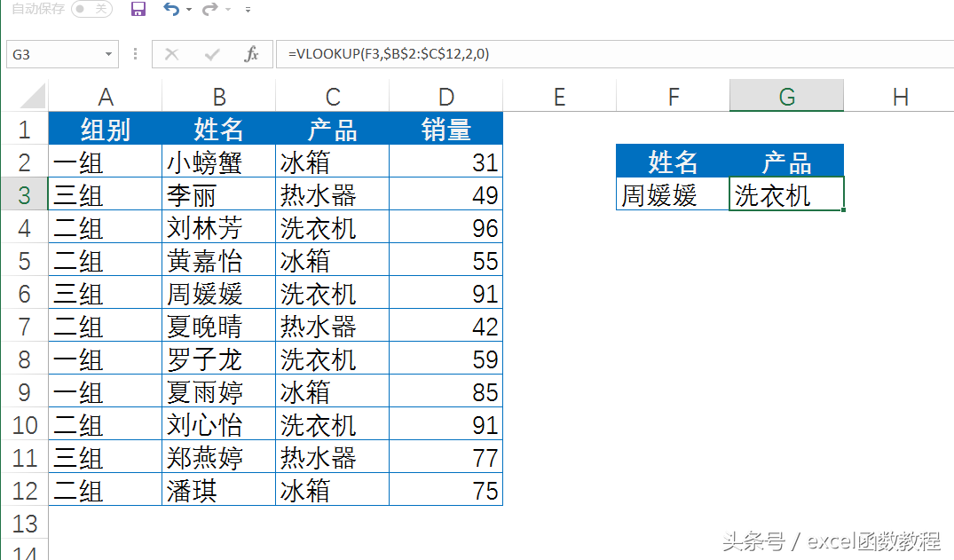This screenshot has width=954, height=560.
Task: Click cell 周媛媛 in column B
Action: click(219, 294)
